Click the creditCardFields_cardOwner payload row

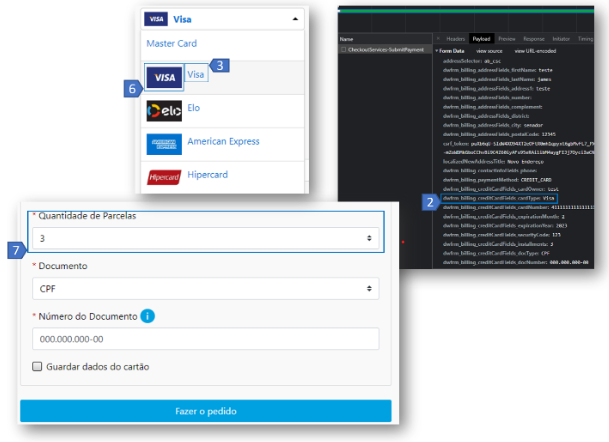tap(501, 189)
